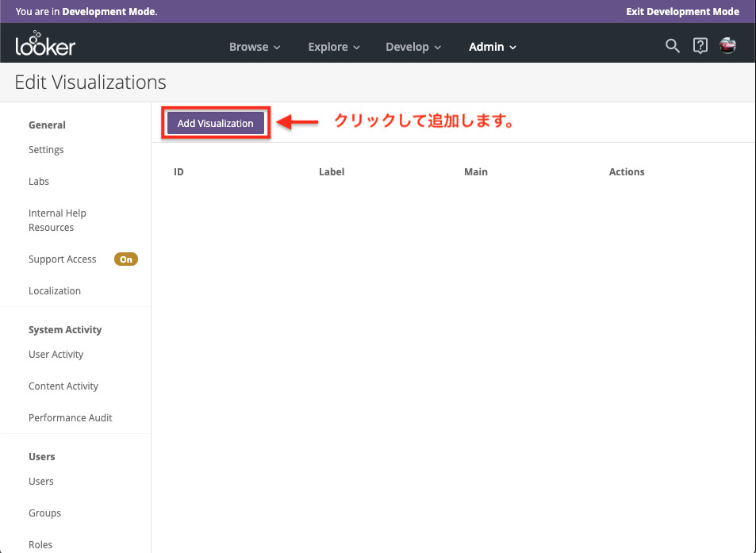Open the Admin menu
Screen dimensions: 756x553
(492, 47)
